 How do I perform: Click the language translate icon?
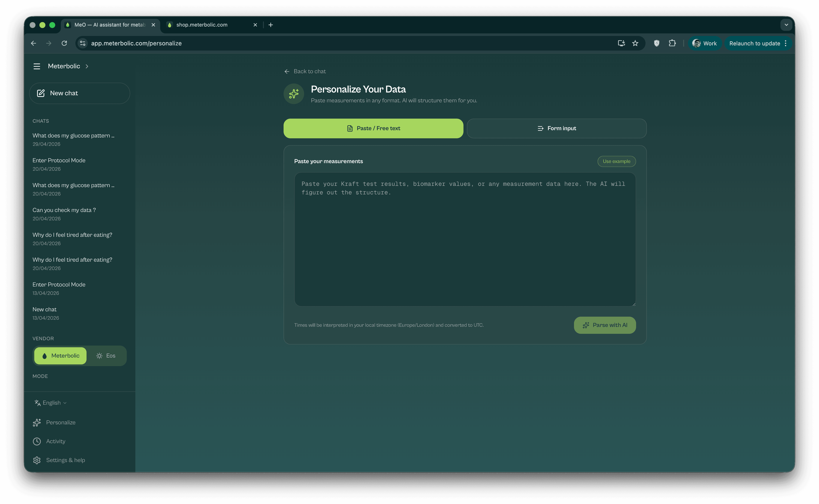click(x=37, y=403)
